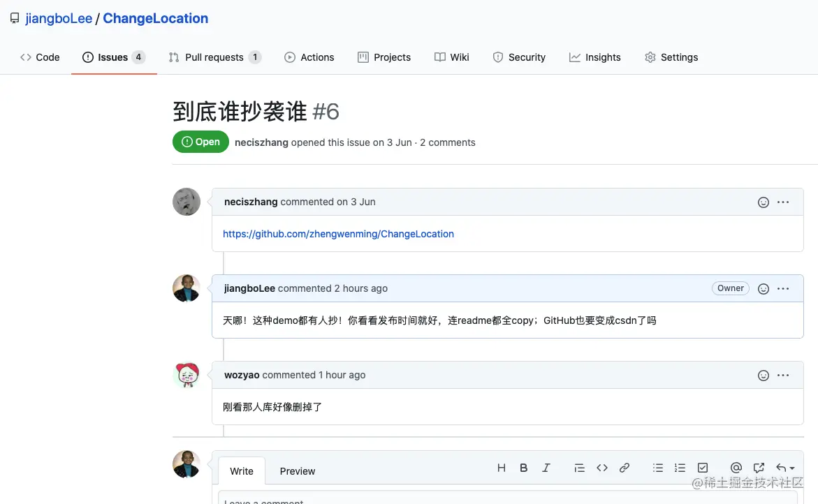
Task: Toggle italic text formatting
Action: 546,468
